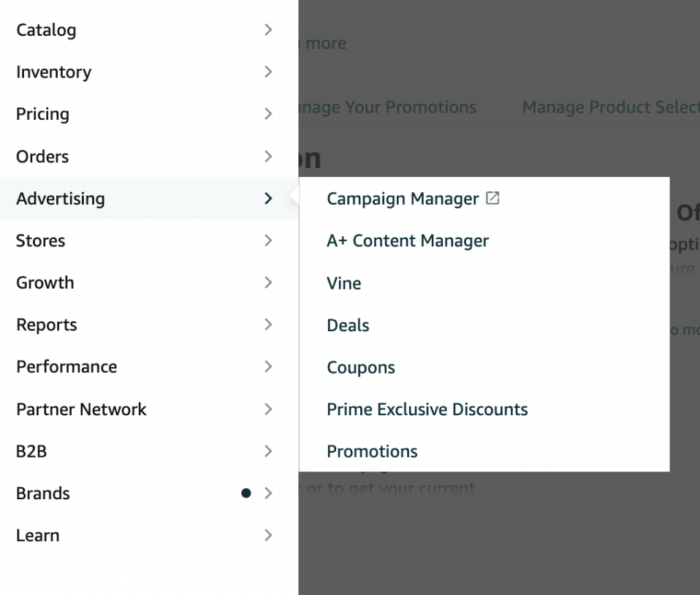Select A+ Content Manager
The image size is (700, 595).
408,240
